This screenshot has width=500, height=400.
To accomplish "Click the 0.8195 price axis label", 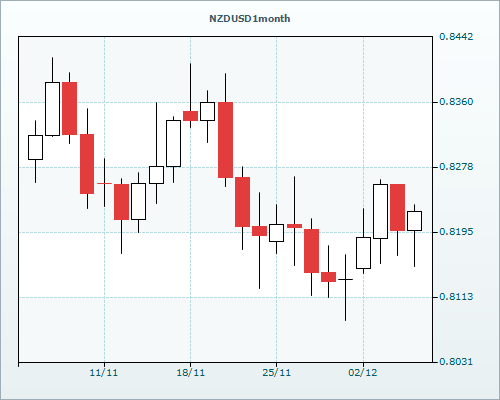I will [x=456, y=232].
